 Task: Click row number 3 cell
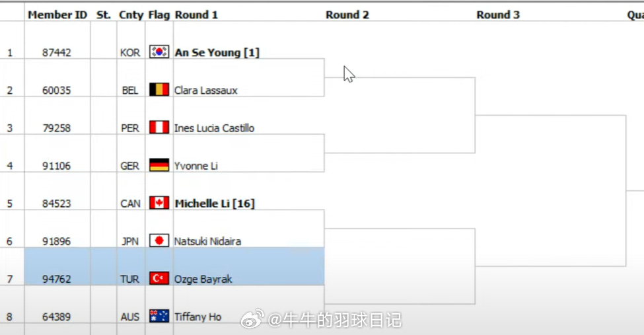pos(10,128)
